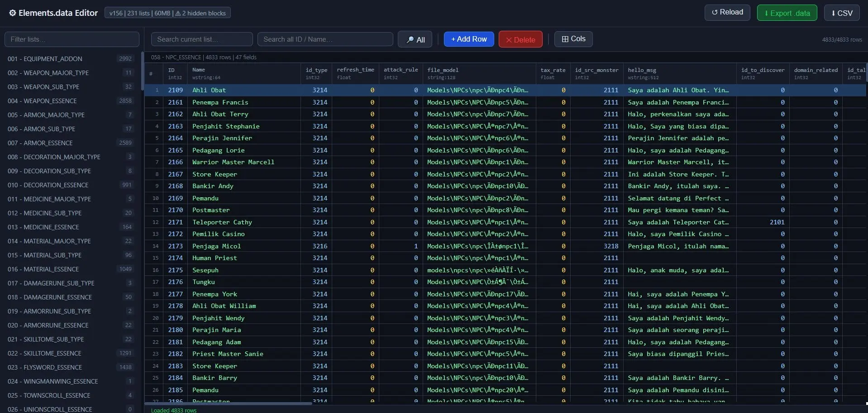This screenshot has width=868, height=413.
Task: Click hello_msg cell of Pemilik Casino row
Action: click(x=680, y=234)
